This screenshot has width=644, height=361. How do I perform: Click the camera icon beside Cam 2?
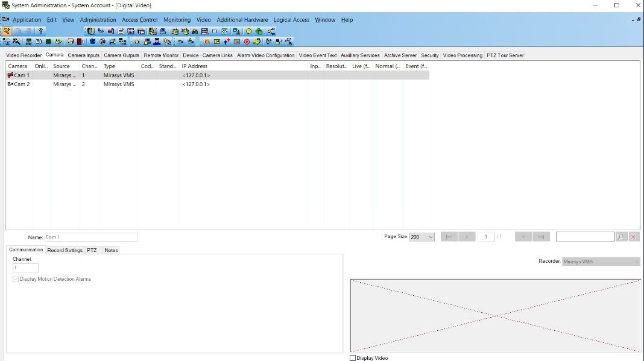coord(8,84)
